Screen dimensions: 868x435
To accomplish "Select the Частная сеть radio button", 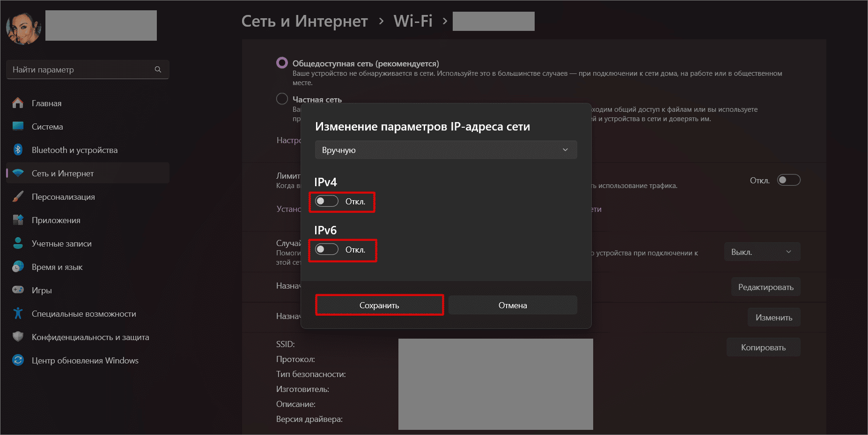I will pyautogui.click(x=282, y=99).
